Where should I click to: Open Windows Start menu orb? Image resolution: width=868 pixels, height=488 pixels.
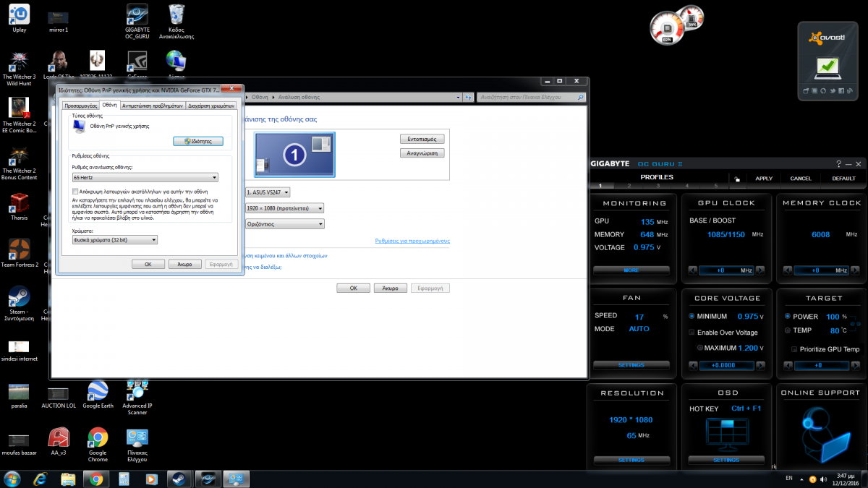(x=12, y=479)
